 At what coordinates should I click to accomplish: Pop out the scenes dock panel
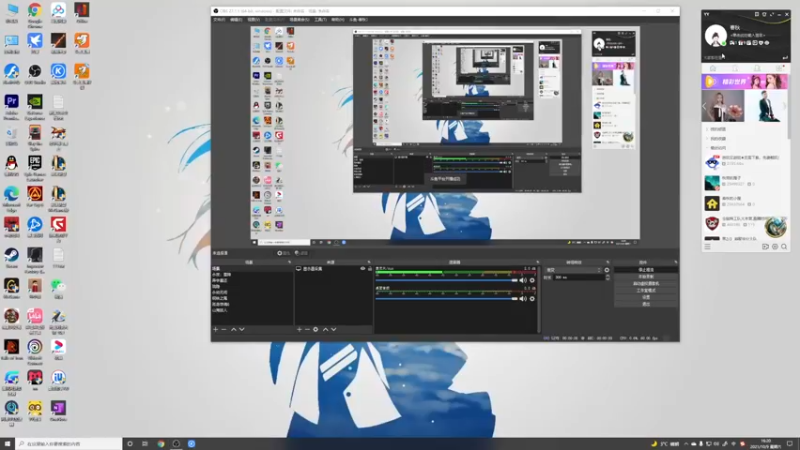(289, 262)
